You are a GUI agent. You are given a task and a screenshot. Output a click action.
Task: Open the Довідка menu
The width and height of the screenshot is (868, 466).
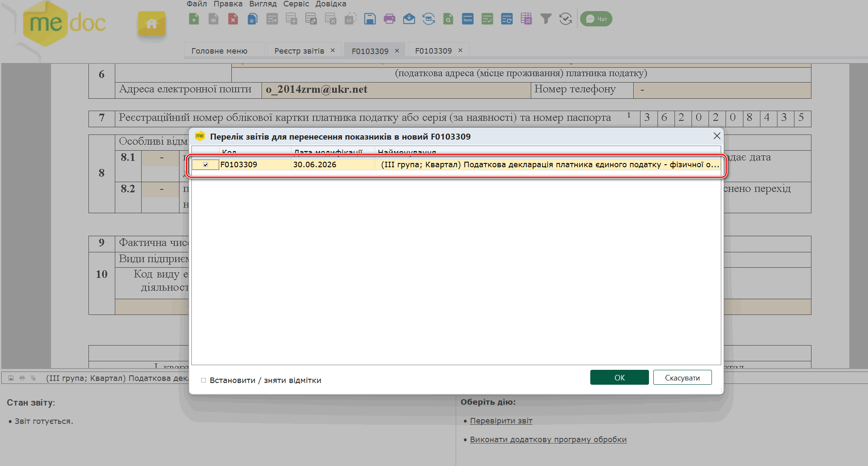click(331, 4)
